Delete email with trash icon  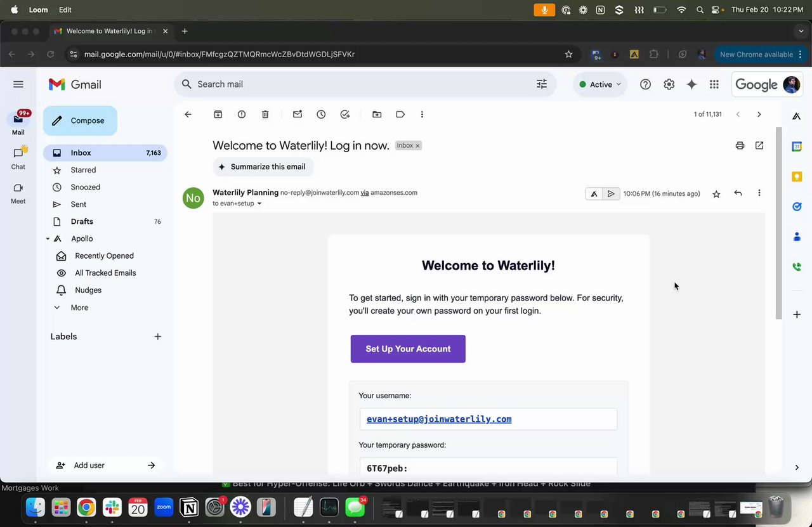pyautogui.click(x=265, y=114)
